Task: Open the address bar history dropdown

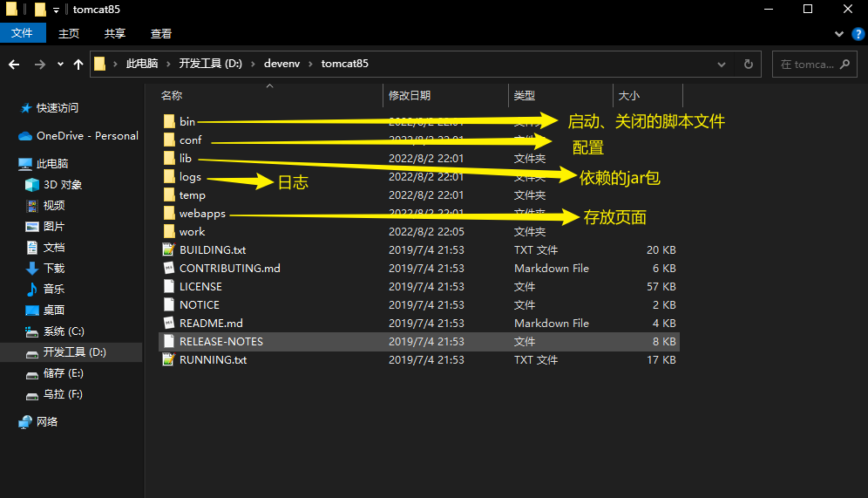Action: coord(722,65)
